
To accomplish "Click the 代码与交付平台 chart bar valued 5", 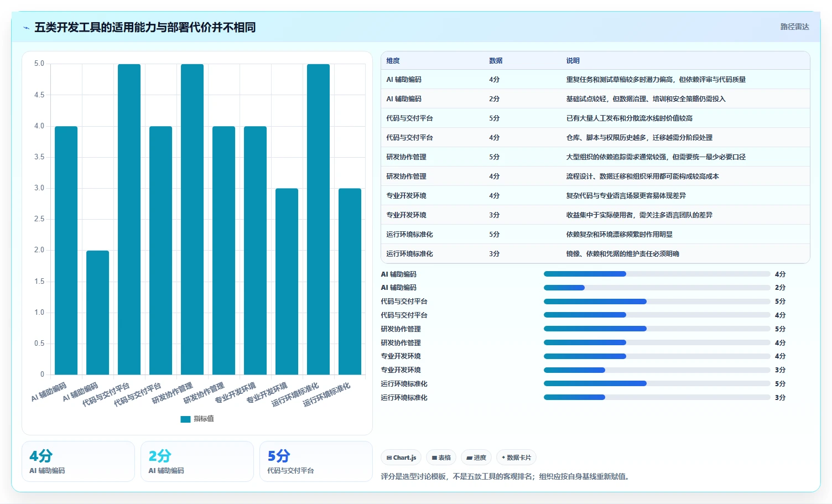I will (x=129, y=219).
